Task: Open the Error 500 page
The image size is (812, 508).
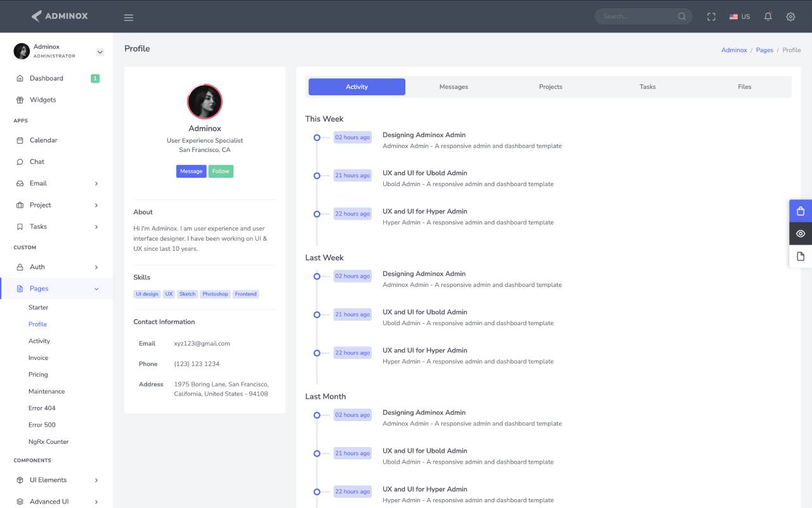Action: 42,425
